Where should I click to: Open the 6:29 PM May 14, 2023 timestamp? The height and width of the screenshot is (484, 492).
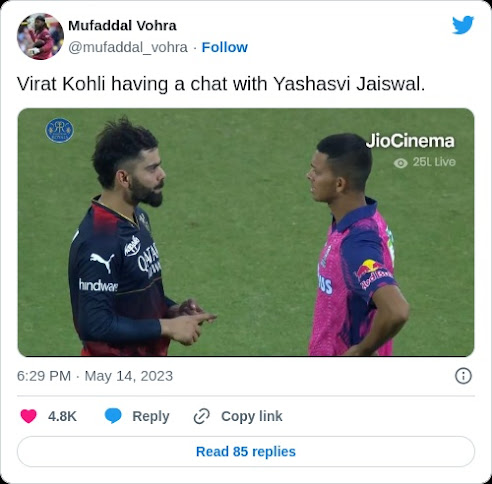tap(95, 376)
